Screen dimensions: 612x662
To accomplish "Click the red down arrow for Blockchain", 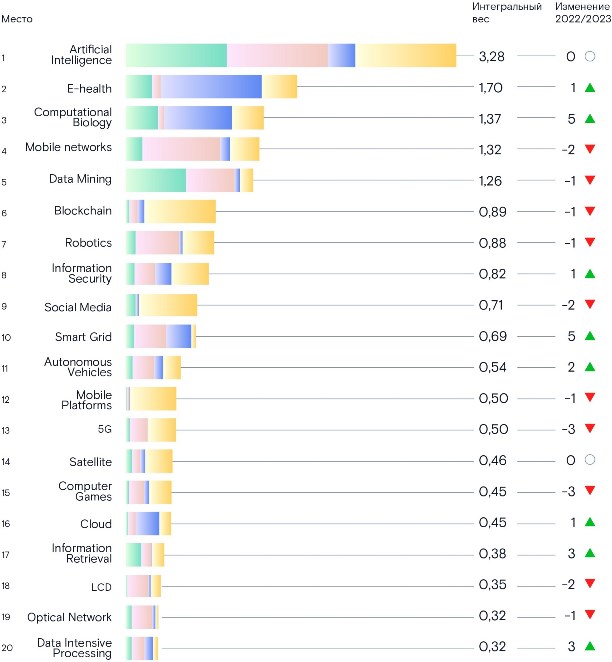I will pyautogui.click(x=590, y=211).
